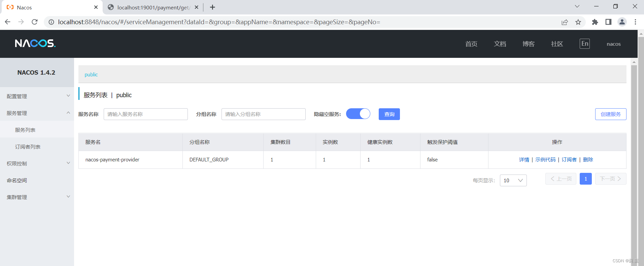Open 服务列表 in the sidebar
This screenshot has width=644, height=266.
37,130
